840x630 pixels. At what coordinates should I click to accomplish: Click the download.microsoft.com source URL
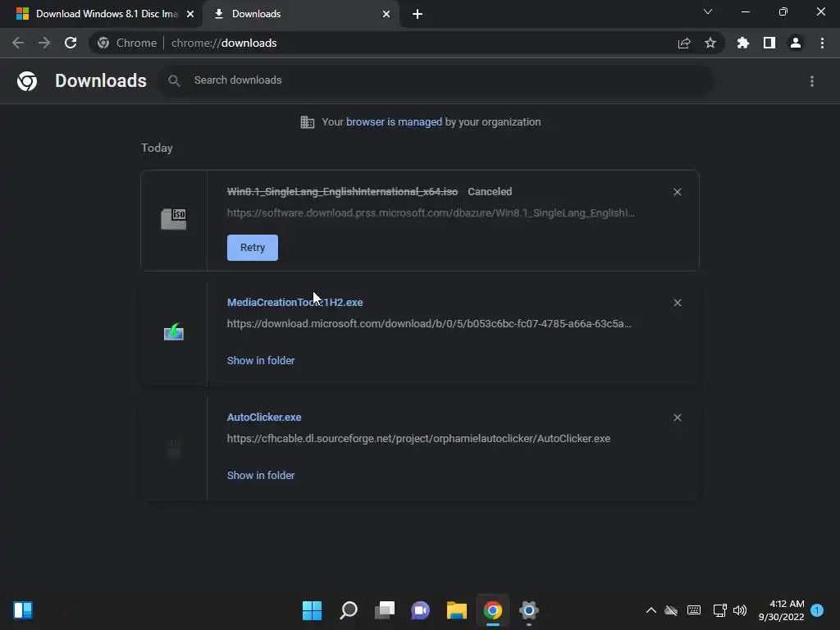click(x=428, y=323)
